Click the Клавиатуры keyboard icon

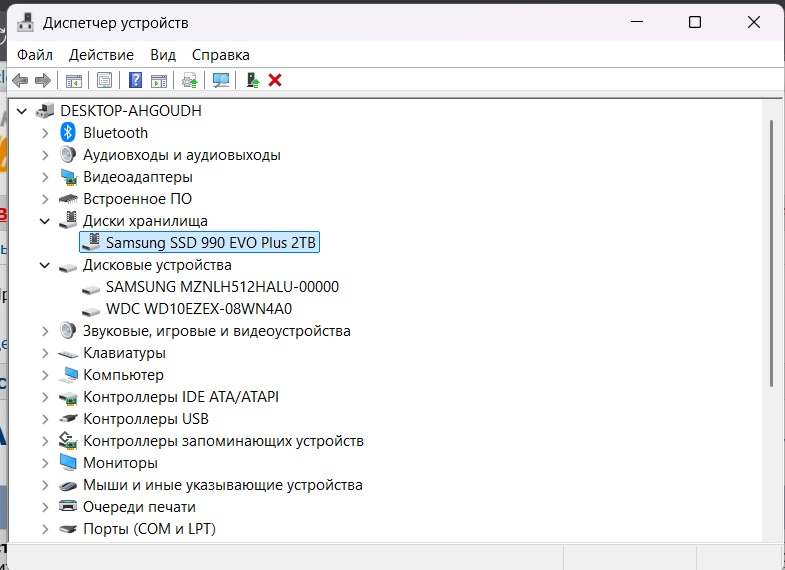68,354
